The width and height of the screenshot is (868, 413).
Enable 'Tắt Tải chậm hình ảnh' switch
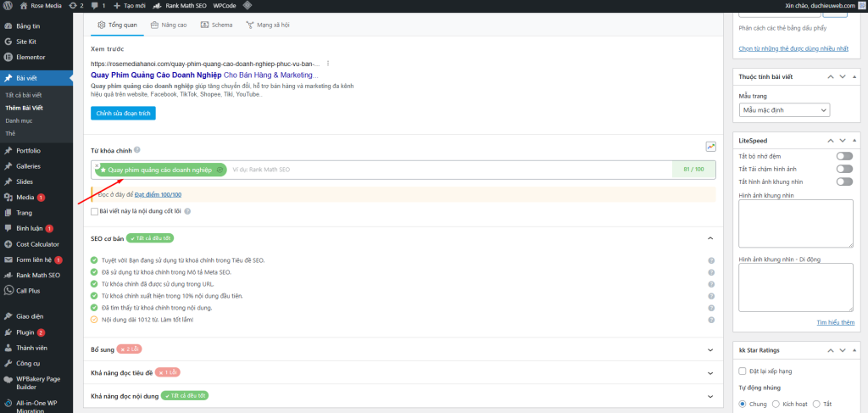843,169
